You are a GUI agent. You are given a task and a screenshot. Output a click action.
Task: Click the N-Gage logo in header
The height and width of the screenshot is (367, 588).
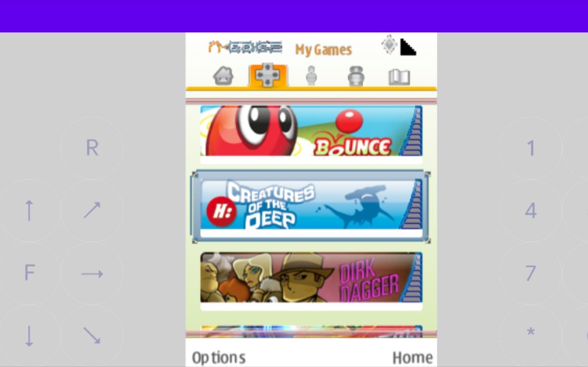point(245,48)
